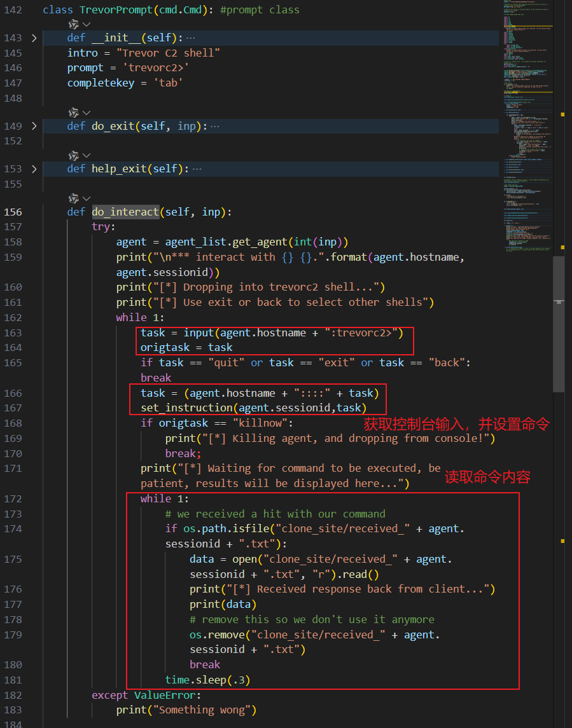
Task: Select line number 142
Action: tap(13, 10)
